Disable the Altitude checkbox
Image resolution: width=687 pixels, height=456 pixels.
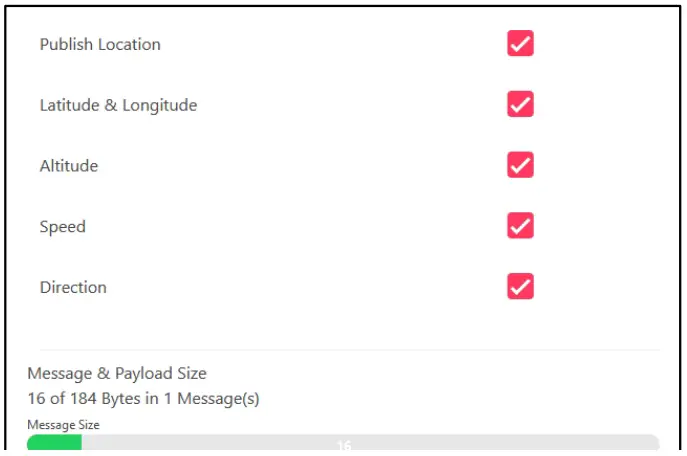[x=520, y=165]
